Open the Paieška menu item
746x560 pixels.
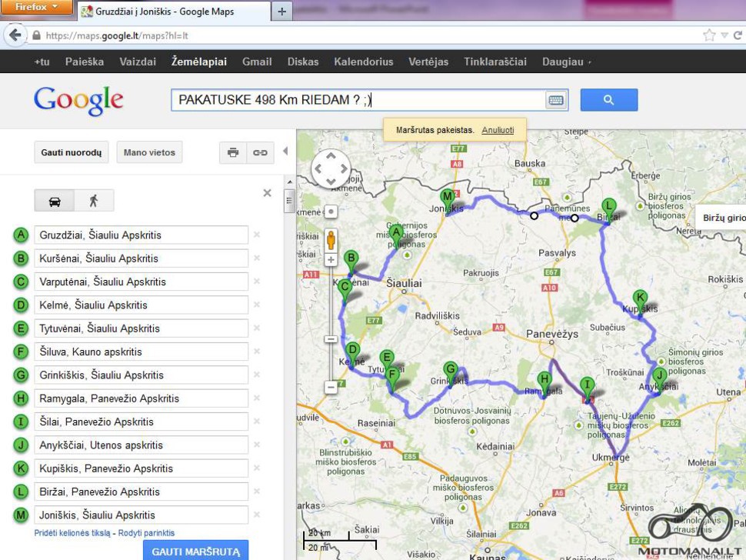click(85, 62)
